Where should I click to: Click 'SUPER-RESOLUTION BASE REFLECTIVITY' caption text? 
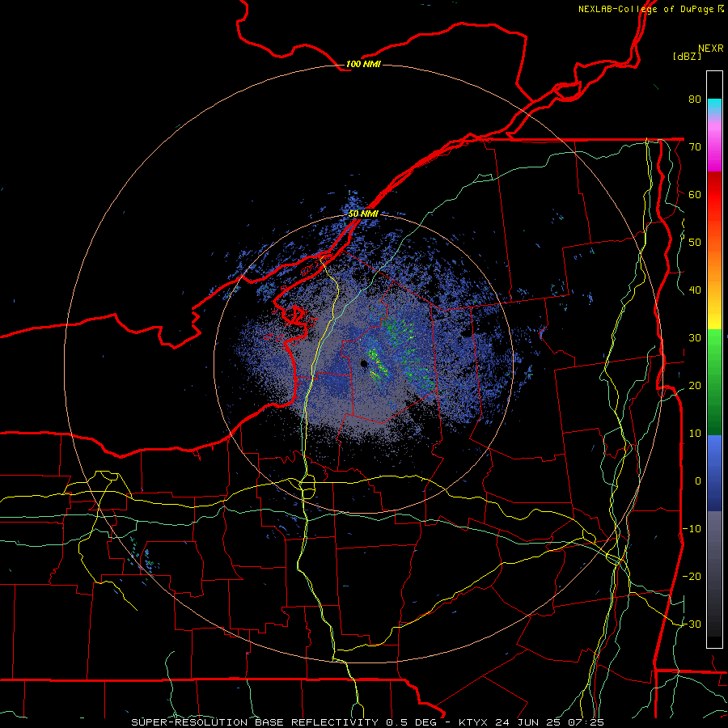(x=255, y=722)
